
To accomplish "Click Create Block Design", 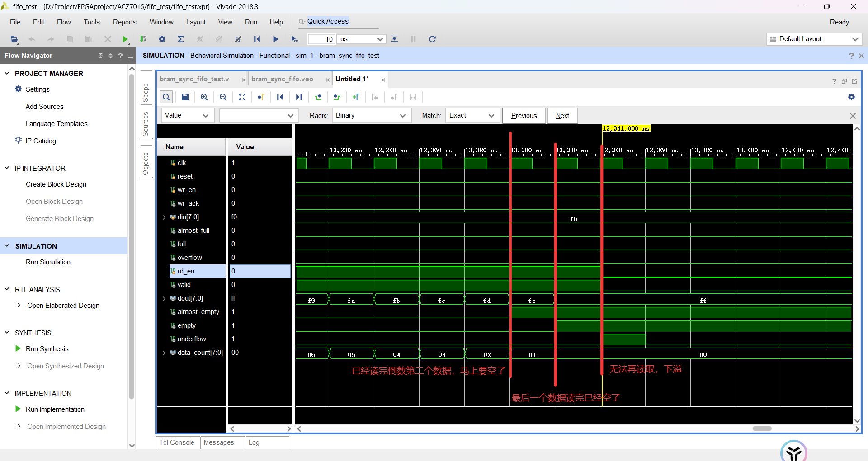I will point(56,184).
